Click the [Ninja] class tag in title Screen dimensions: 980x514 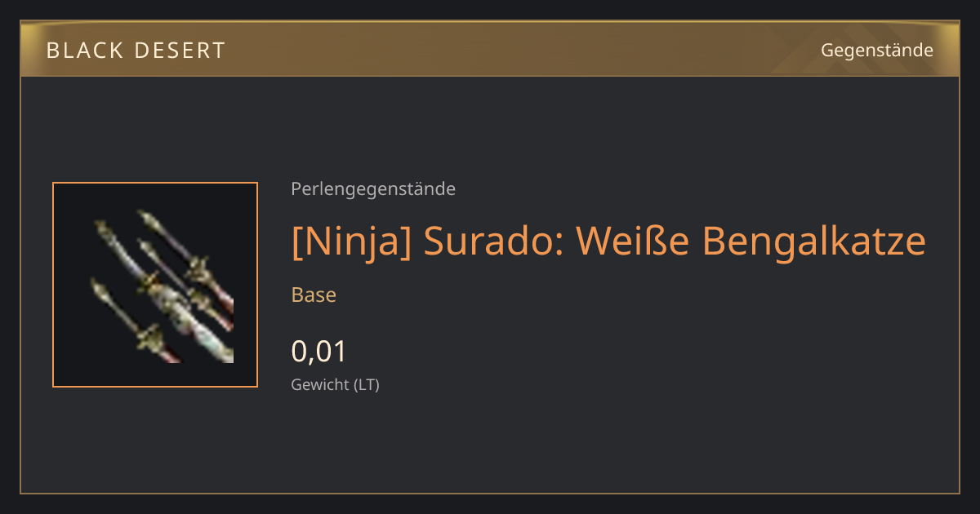click(x=352, y=241)
